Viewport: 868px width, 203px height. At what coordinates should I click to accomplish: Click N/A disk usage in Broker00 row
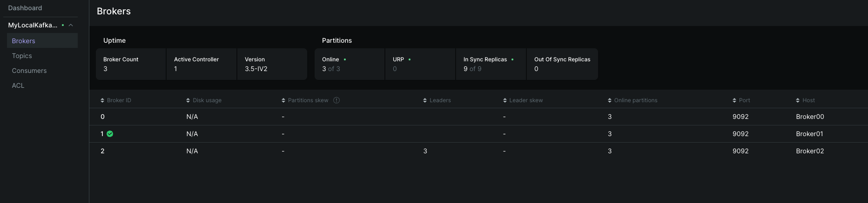click(x=192, y=117)
